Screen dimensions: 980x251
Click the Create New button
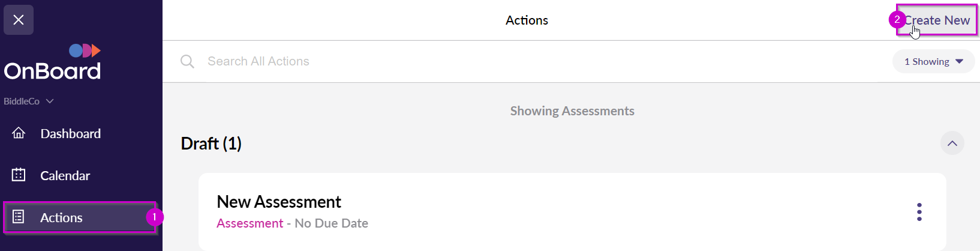pyautogui.click(x=937, y=20)
